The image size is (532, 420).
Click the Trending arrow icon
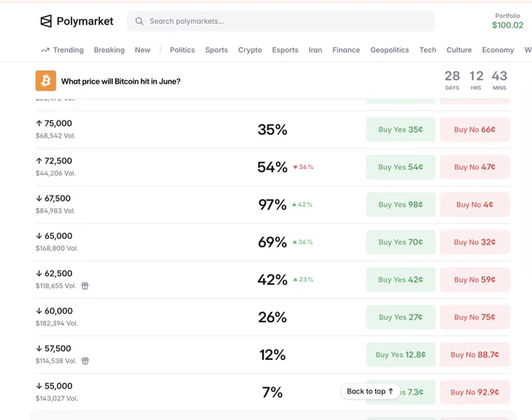[45, 50]
